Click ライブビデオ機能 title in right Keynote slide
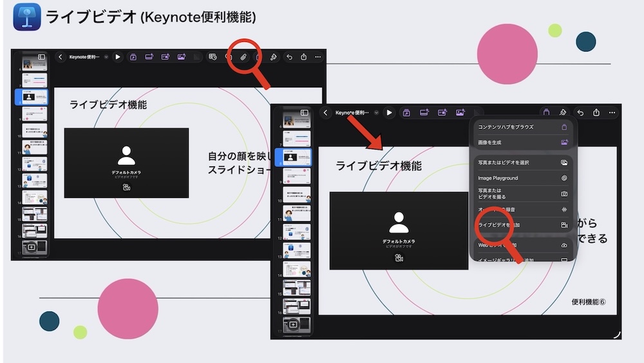This screenshot has height=363, width=644. pyautogui.click(x=379, y=166)
